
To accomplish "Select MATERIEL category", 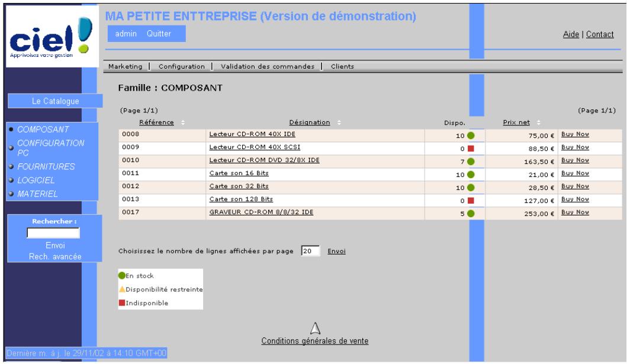I will click(37, 194).
